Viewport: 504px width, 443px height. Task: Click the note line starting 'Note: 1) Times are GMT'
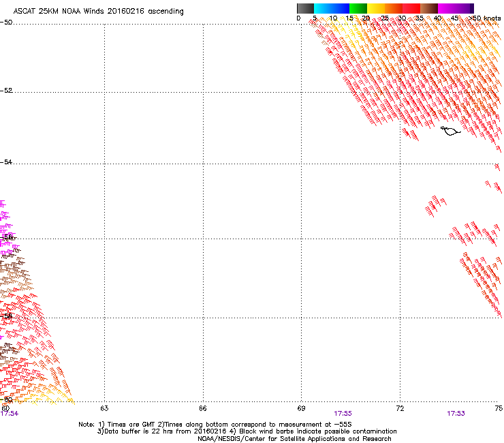click(215, 425)
